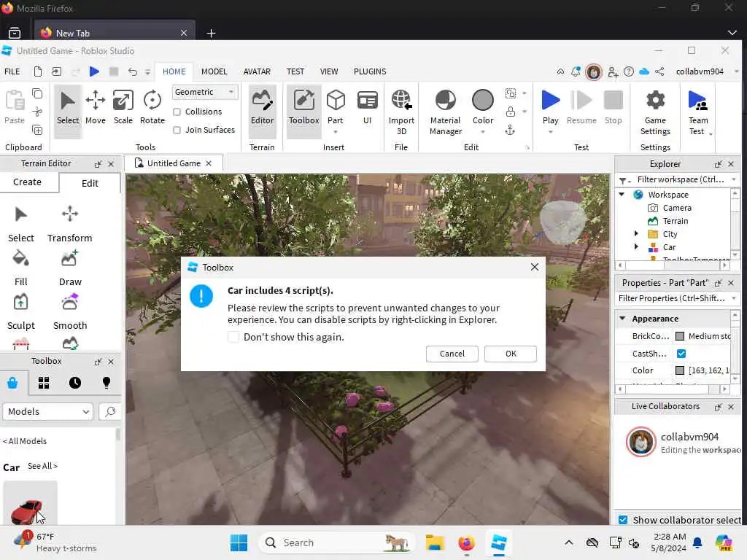Click OK in Toolbox dialog
The height and width of the screenshot is (560, 747).
click(510, 354)
